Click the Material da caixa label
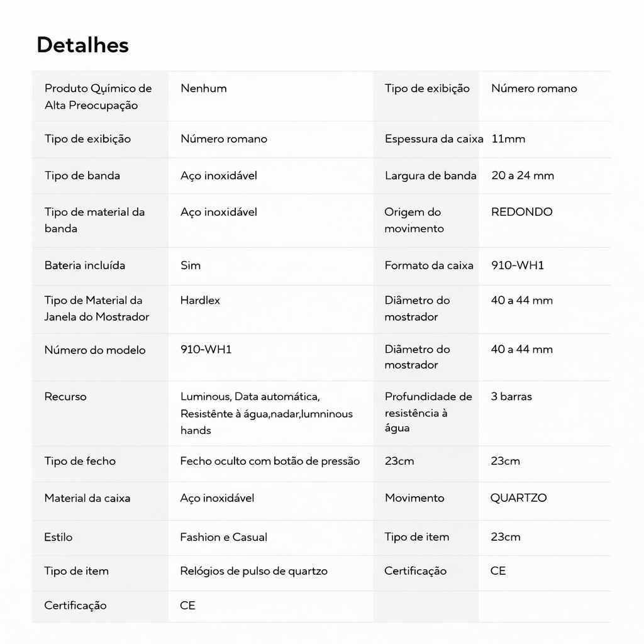644x644 pixels. [87, 498]
